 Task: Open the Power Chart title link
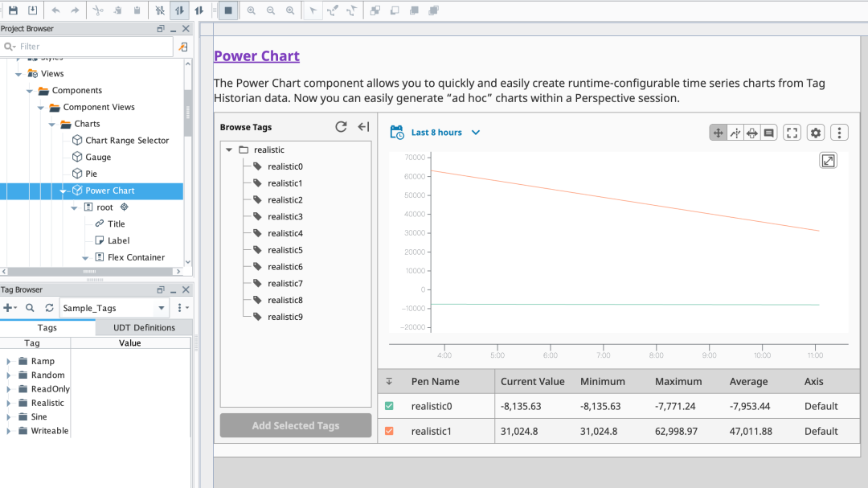[x=256, y=56]
